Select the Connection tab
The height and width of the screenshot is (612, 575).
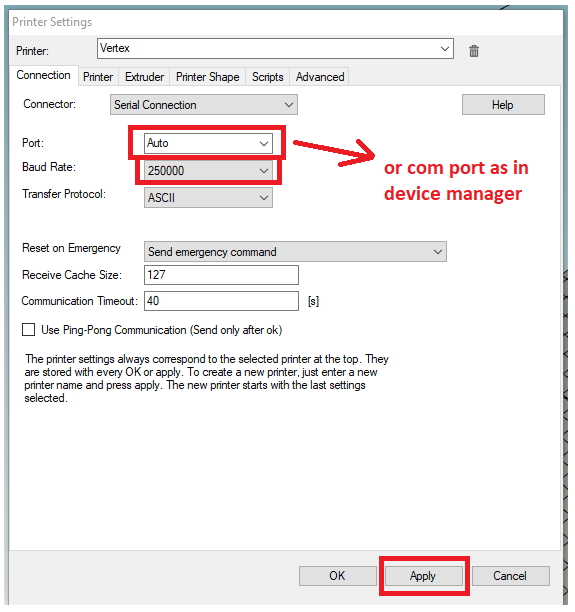click(43, 75)
